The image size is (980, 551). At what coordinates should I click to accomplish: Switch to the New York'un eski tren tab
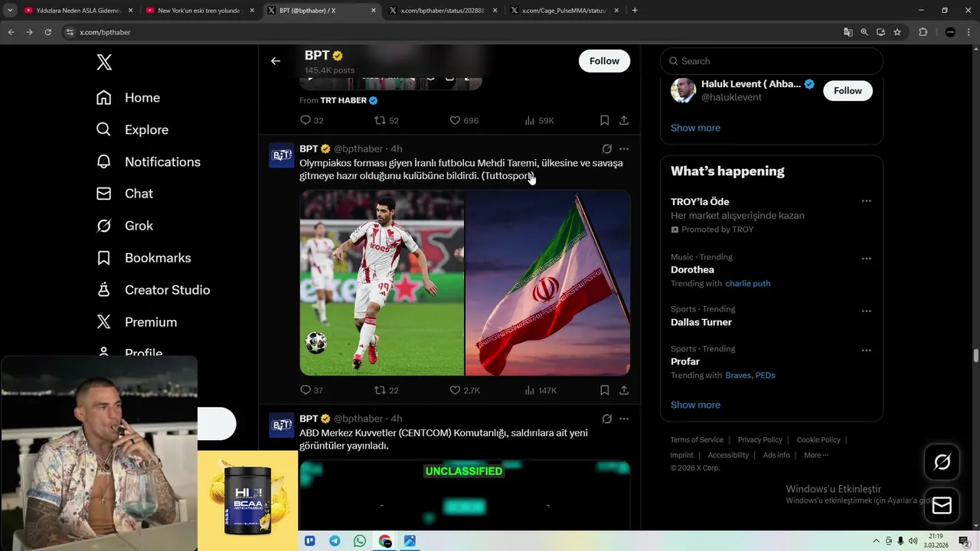[x=199, y=11]
